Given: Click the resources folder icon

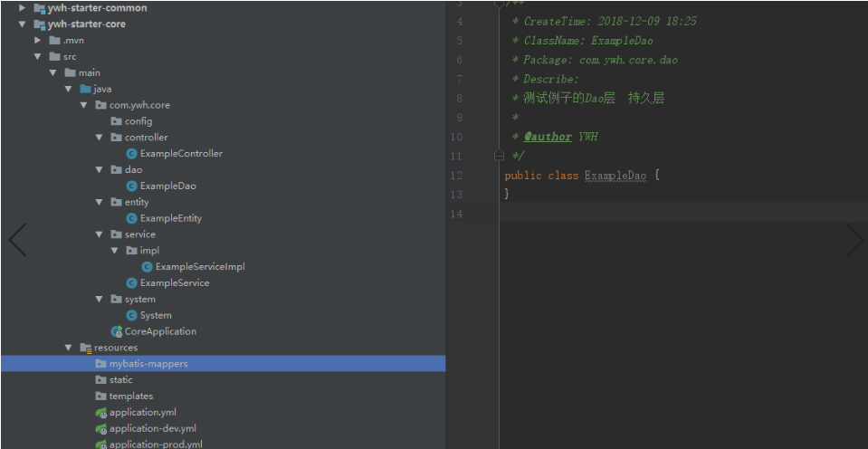Looking at the screenshot, I should (86, 348).
